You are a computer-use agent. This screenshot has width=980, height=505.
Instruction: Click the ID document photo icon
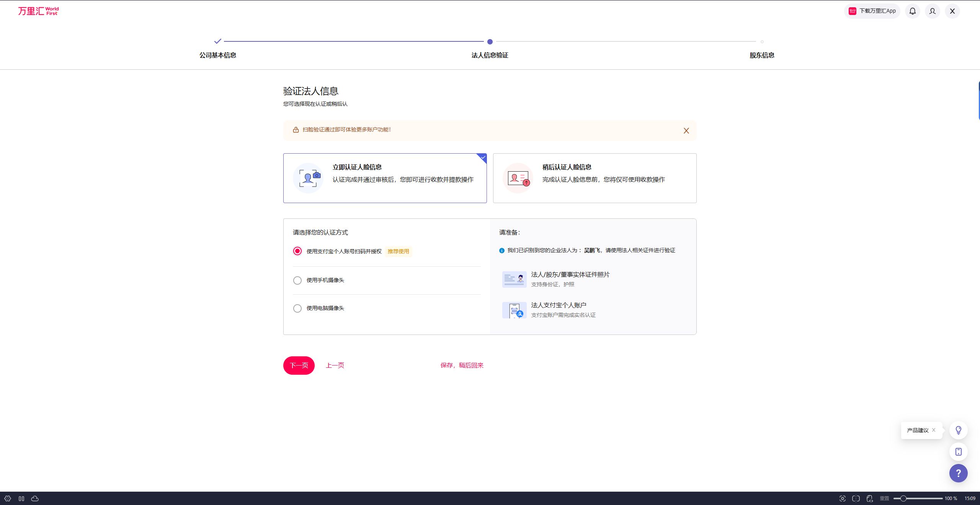514,279
